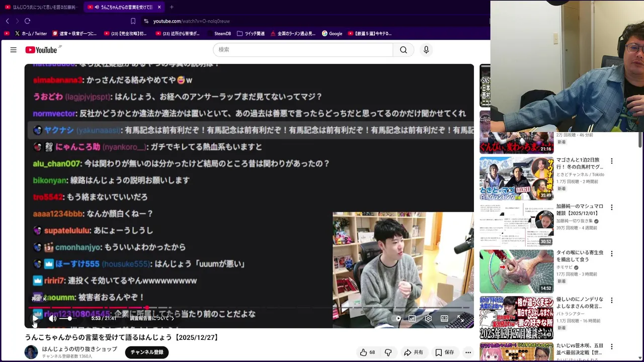644x362 pixels.
Task: Go forward with the browser forward arrow
Action: pos(17,21)
